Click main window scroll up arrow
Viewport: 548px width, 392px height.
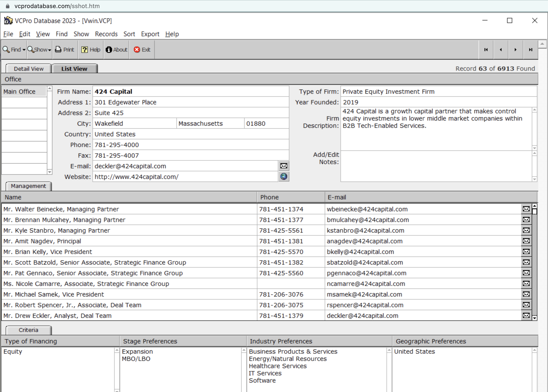[x=542, y=44]
